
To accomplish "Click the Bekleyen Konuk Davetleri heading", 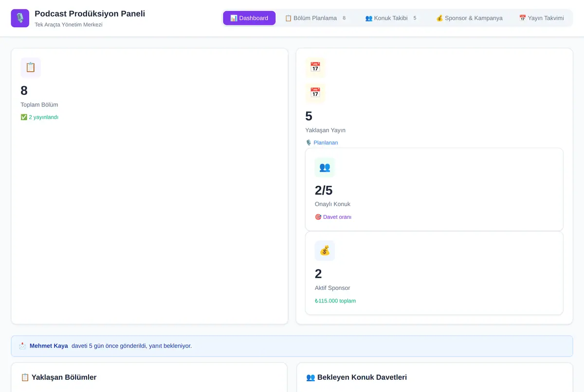I will pyautogui.click(x=362, y=377).
